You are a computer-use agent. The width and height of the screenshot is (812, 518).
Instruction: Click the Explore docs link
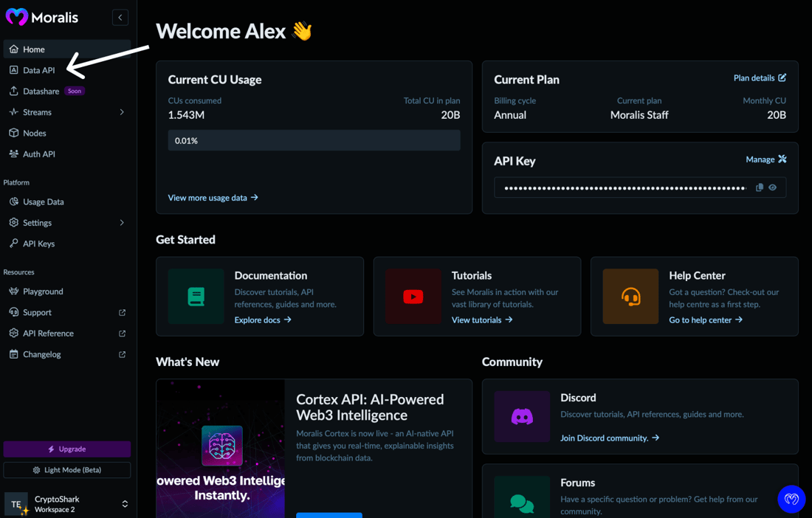click(x=263, y=320)
